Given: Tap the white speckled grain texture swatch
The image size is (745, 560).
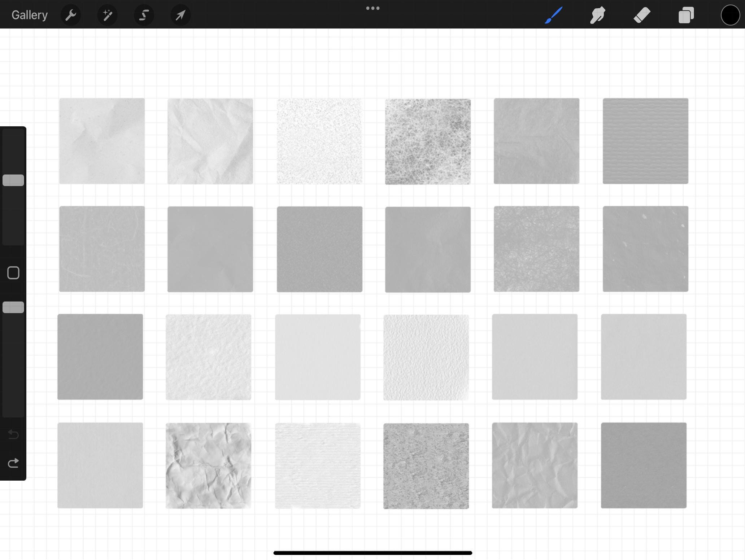Looking at the screenshot, I should (x=319, y=141).
